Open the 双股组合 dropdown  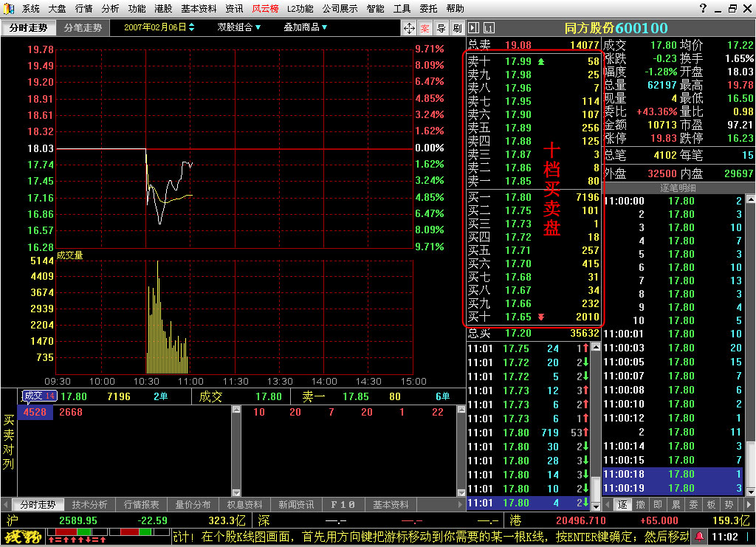[238, 27]
